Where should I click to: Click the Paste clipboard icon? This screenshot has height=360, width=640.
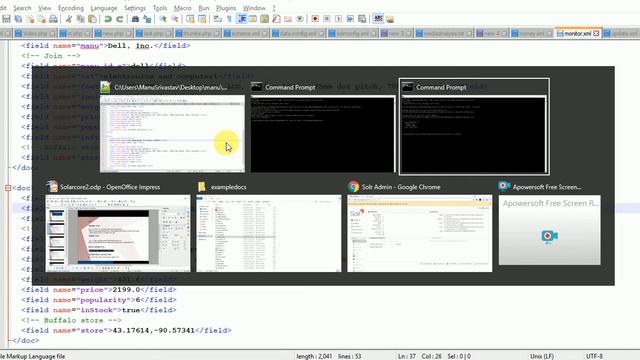point(92,19)
